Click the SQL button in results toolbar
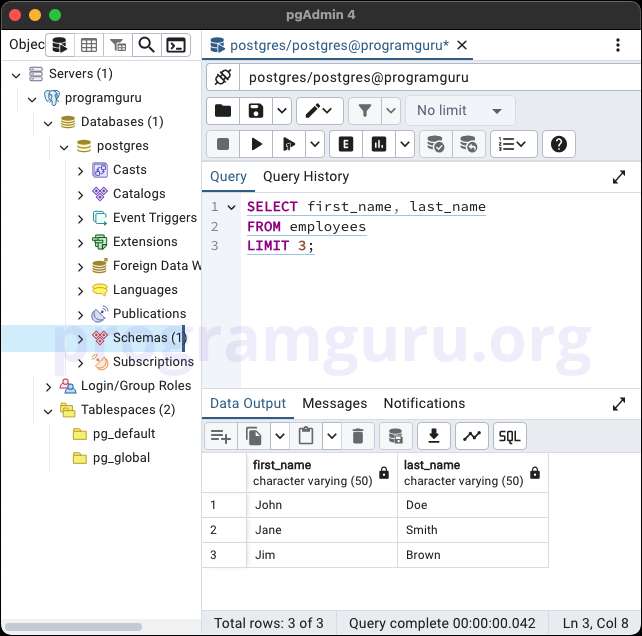Image resolution: width=642 pixels, height=636 pixels. pos(510,436)
